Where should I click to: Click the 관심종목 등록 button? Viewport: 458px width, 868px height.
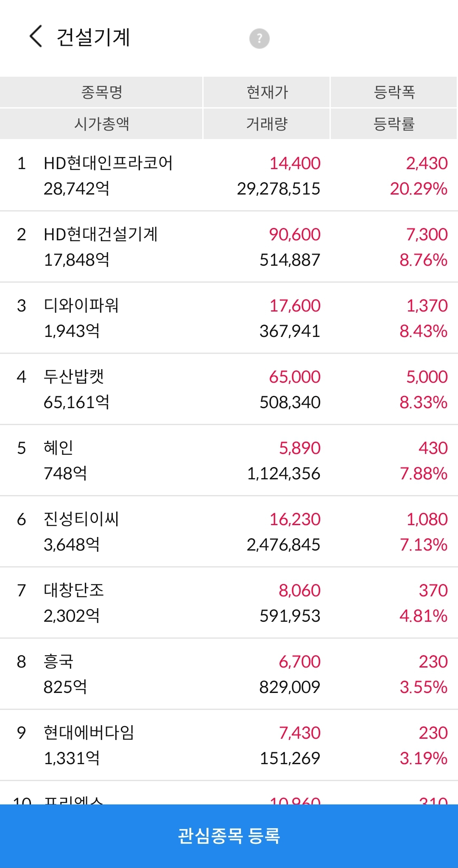point(229,836)
